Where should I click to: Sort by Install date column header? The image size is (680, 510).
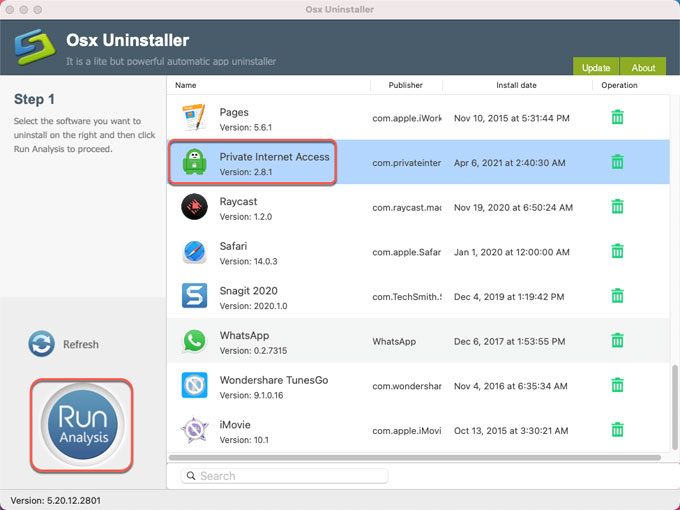coord(517,85)
